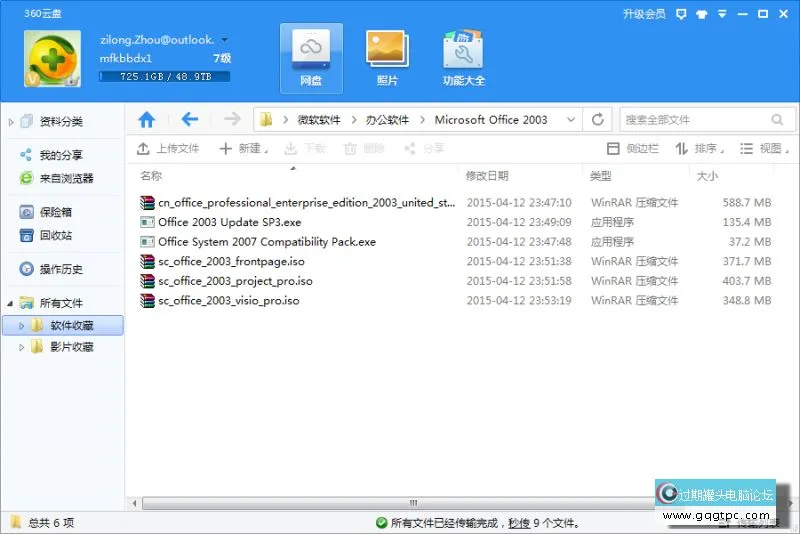This screenshot has width=800, height=534.
Task: Open 操作历史 operation history in sidebar
Action: pyautogui.click(x=61, y=269)
